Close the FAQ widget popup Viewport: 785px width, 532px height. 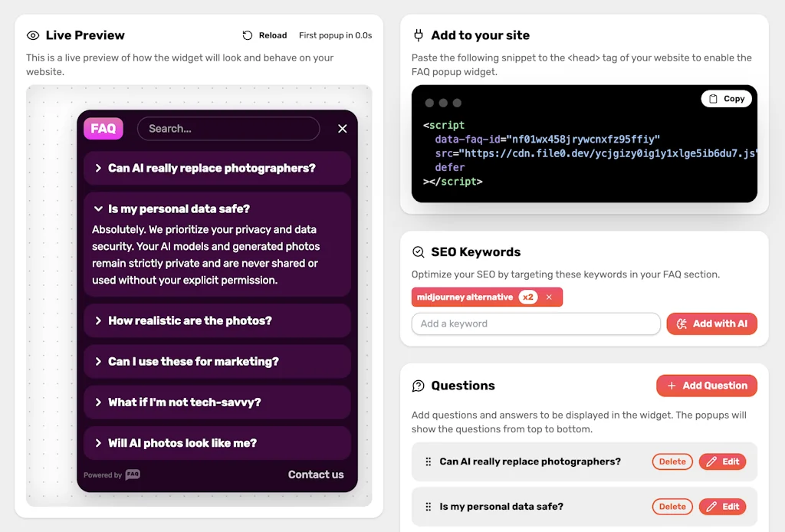(x=343, y=129)
